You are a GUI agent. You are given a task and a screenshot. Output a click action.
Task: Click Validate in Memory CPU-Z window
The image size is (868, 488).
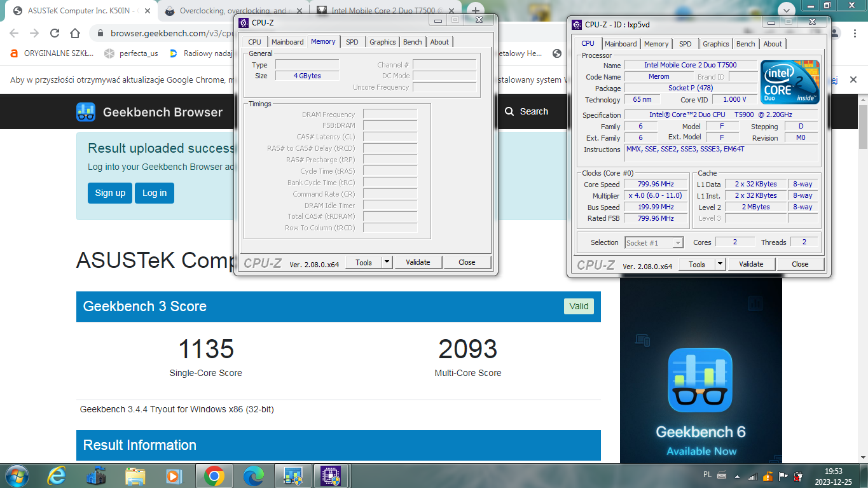(418, 262)
